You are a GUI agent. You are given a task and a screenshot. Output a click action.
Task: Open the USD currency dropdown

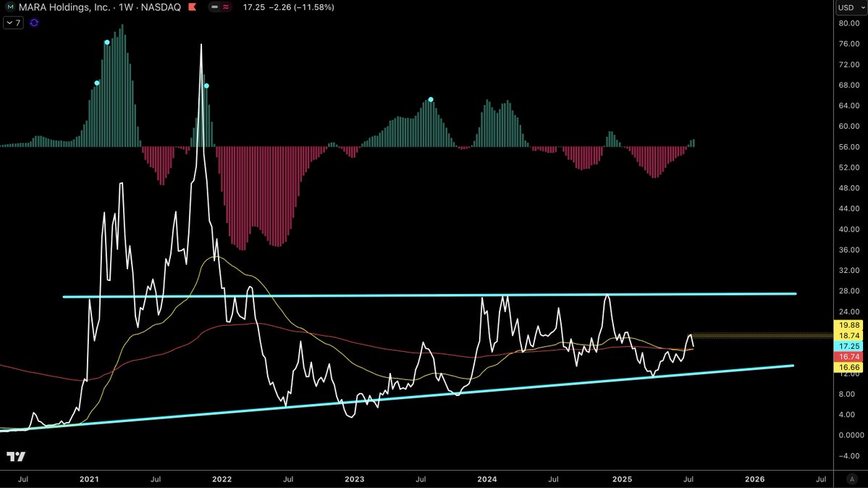coord(851,7)
